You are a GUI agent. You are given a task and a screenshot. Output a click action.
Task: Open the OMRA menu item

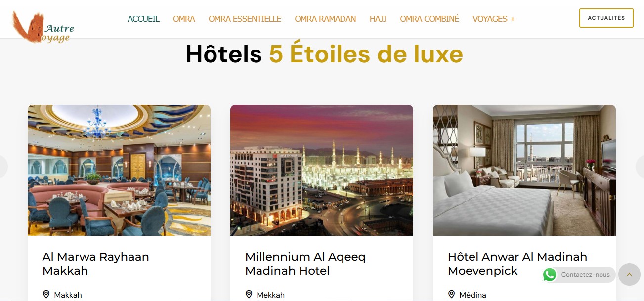[184, 19]
